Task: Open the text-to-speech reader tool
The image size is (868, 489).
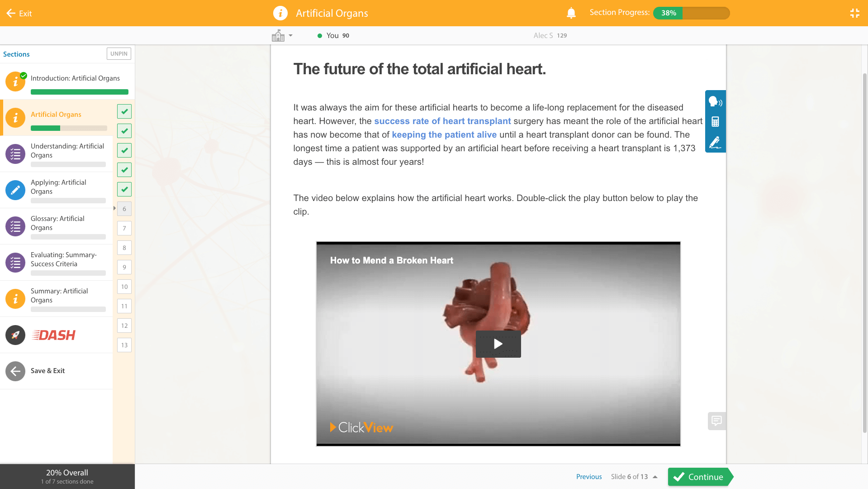Action: coord(715,101)
